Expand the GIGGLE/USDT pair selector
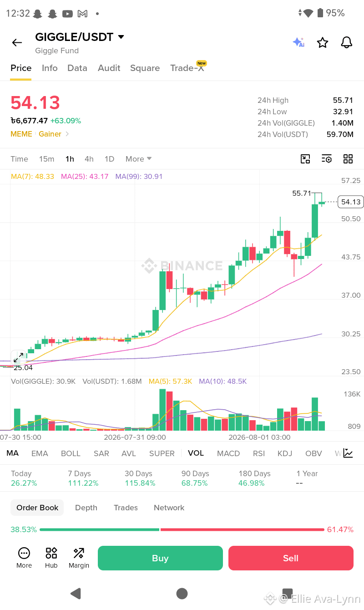The width and height of the screenshot is (364, 610). point(121,37)
